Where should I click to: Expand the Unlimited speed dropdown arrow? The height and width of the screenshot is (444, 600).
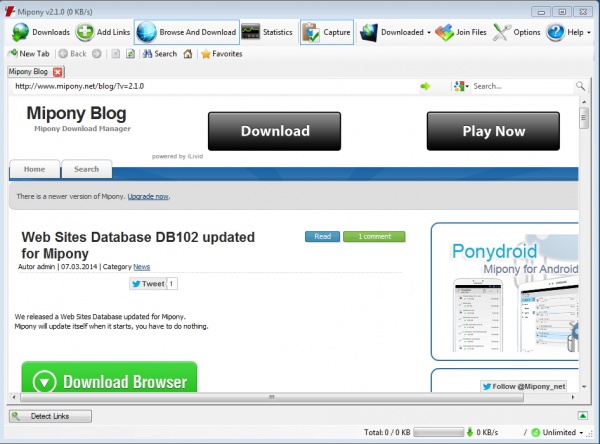[x=581, y=433]
